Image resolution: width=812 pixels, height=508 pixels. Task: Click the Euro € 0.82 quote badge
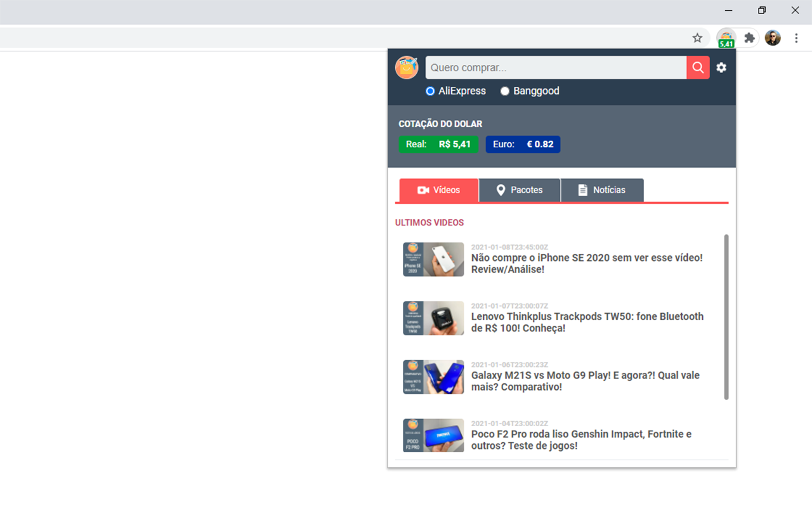pyautogui.click(x=523, y=144)
